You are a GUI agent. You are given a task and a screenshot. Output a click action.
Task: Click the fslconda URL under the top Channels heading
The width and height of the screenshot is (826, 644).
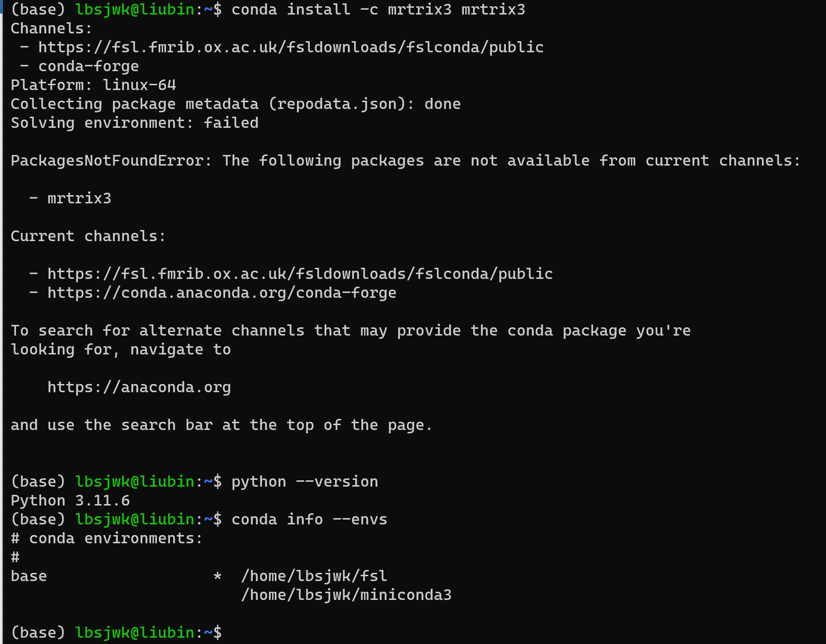(x=291, y=47)
